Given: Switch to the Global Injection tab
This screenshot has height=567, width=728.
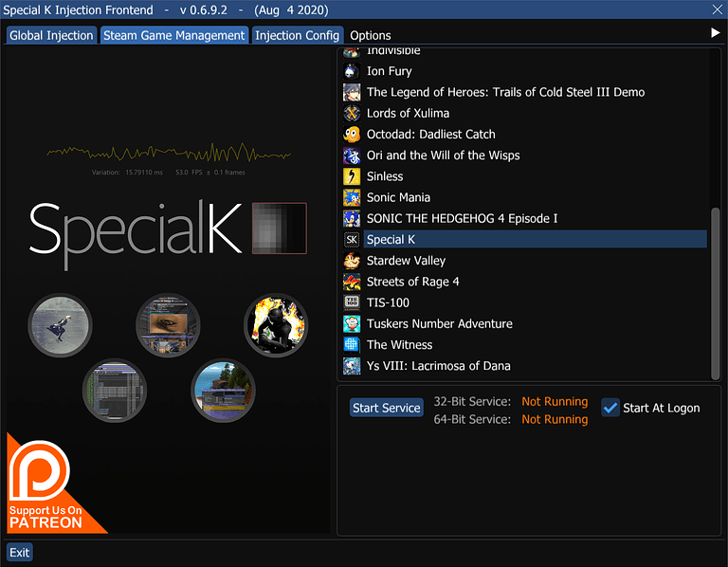Looking at the screenshot, I should [x=51, y=35].
